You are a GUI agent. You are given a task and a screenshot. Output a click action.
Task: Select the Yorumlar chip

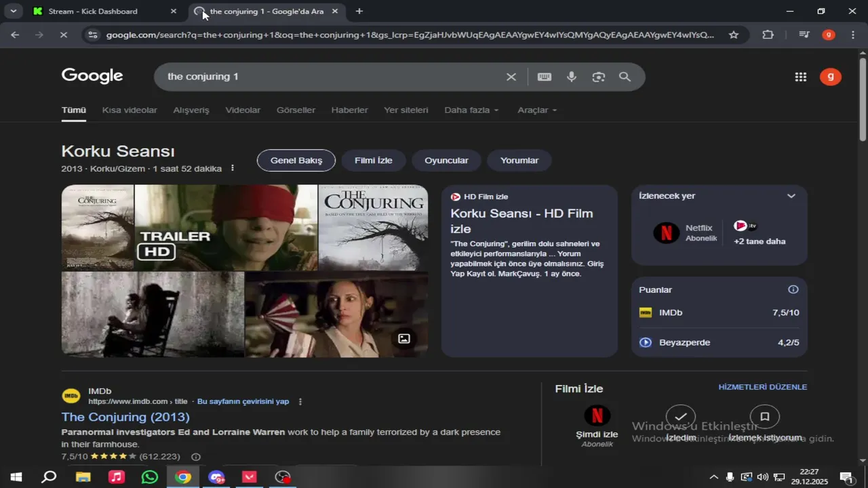pos(519,161)
